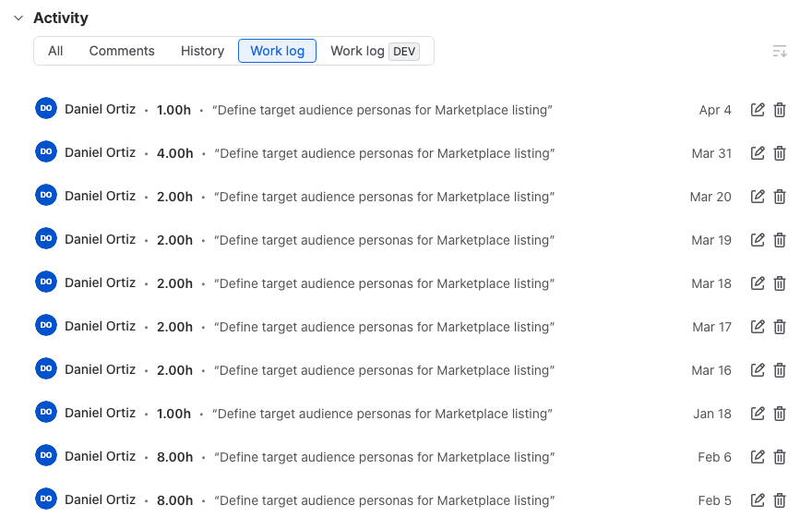This screenshot has height=517, width=812.
Task: Edit the Mar 19 work log entry
Action: [758, 240]
